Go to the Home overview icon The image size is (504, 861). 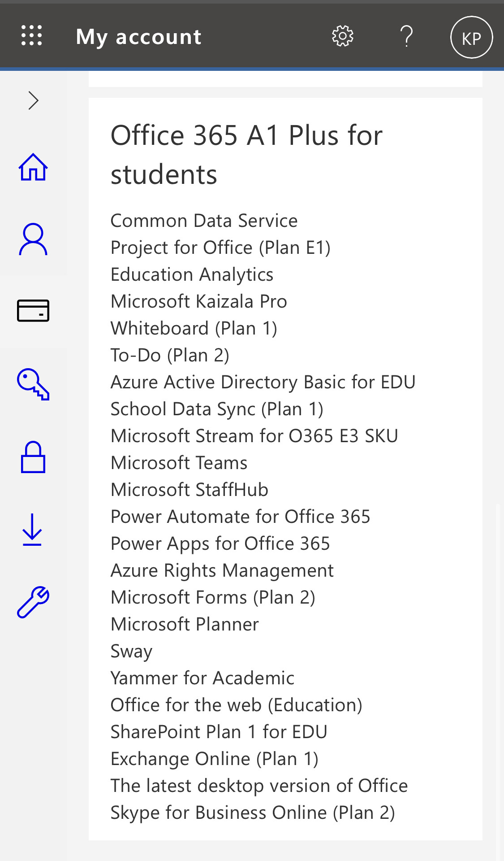[33, 167]
